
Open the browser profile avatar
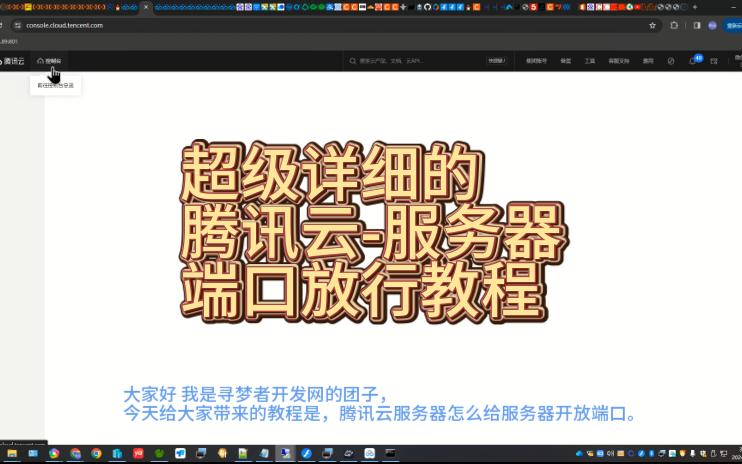tap(712, 26)
